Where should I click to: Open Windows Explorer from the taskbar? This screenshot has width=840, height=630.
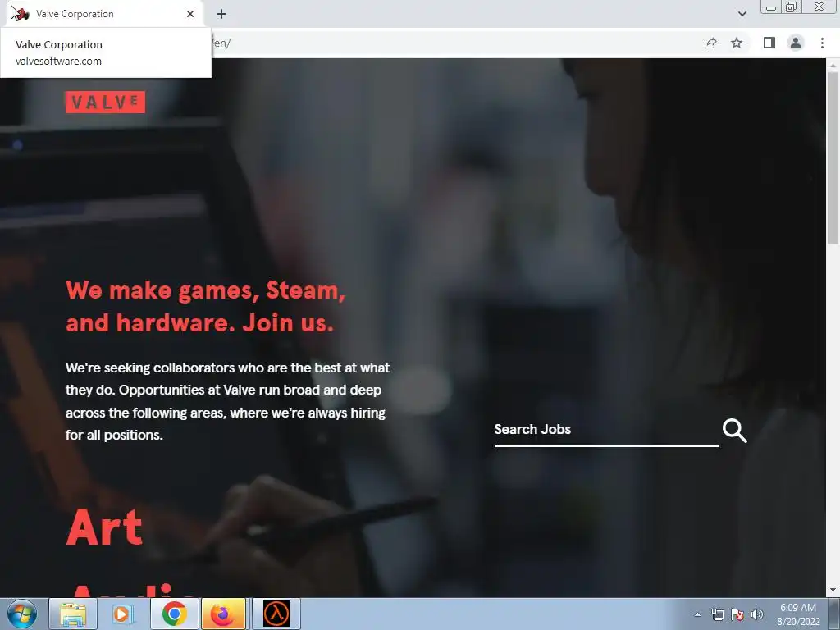[x=73, y=614]
